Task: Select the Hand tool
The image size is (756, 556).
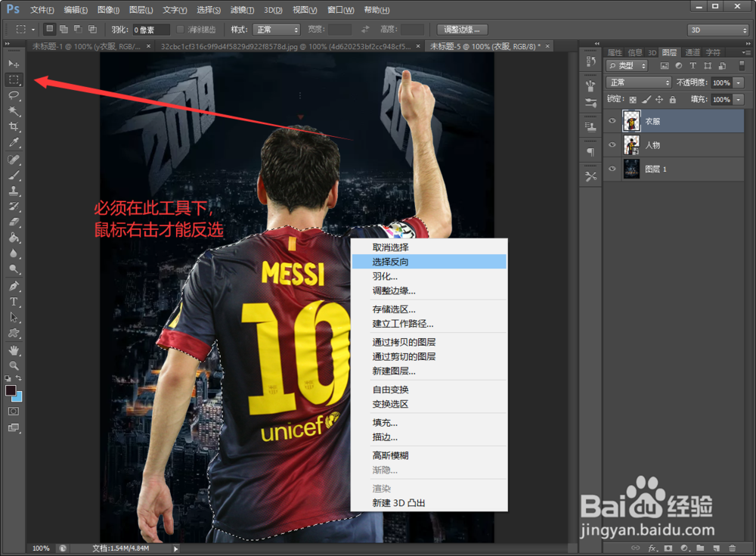Action: (x=14, y=350)
